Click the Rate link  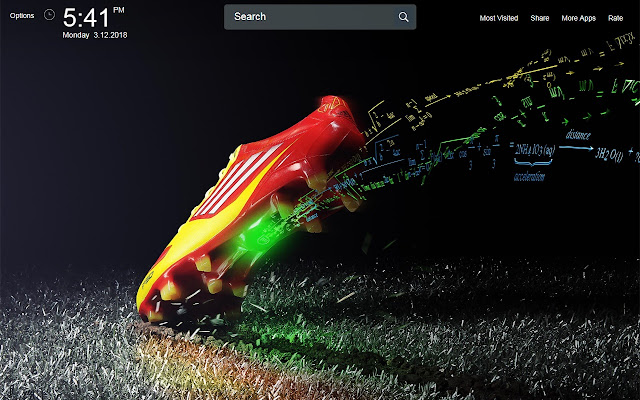(615, 18)
